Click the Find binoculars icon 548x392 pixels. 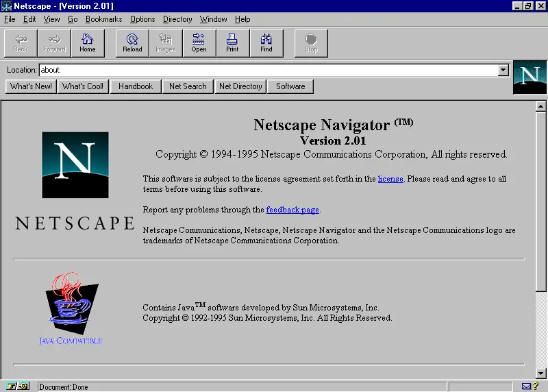(x=266, y=42)
